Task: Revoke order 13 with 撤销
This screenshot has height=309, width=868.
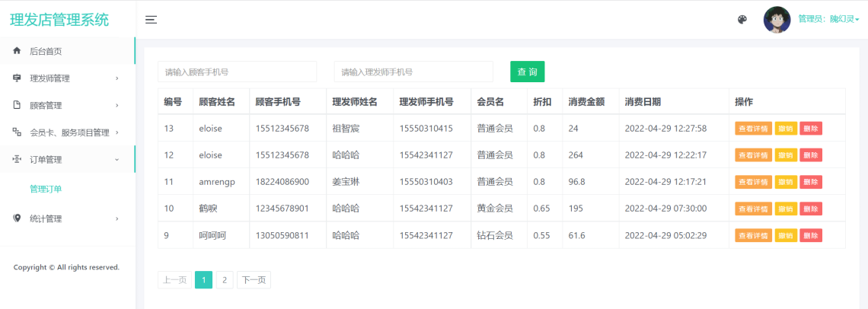Action: (x=786, y=129)
